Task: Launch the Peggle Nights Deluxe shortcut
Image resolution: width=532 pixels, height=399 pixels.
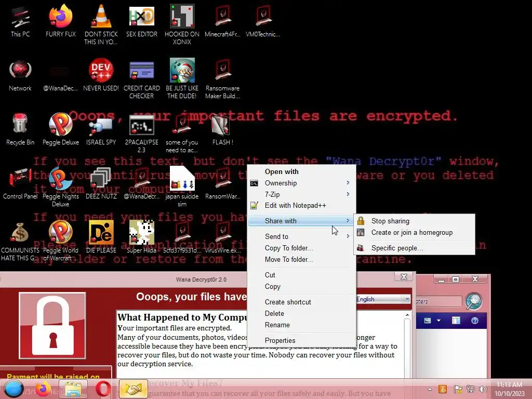Action: (60, 187)
